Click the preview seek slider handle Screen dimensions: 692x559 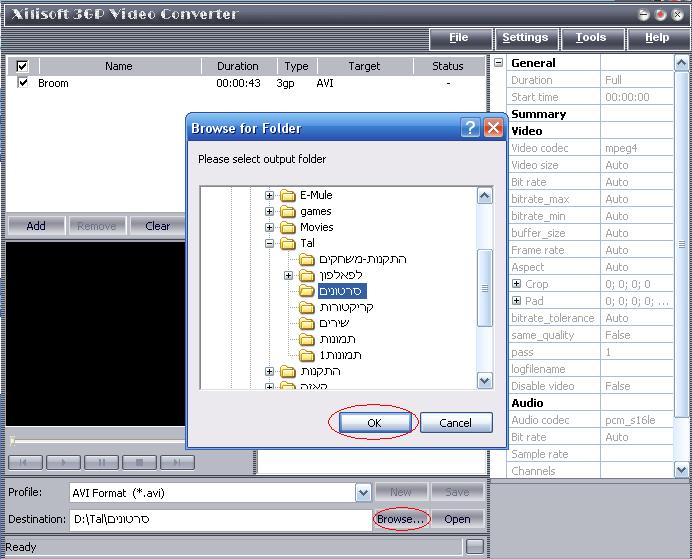coord(13,440)
